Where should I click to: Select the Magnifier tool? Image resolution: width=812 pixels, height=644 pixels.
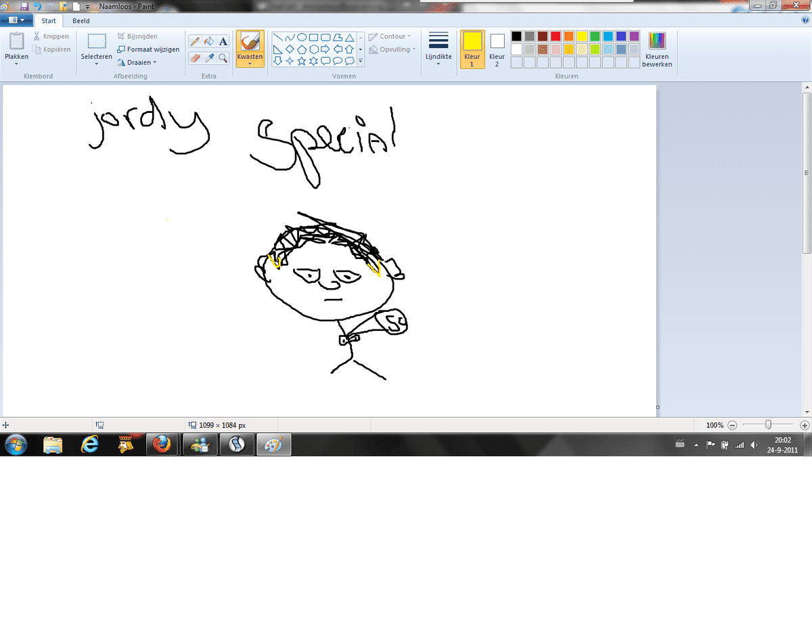pos(223,58)
